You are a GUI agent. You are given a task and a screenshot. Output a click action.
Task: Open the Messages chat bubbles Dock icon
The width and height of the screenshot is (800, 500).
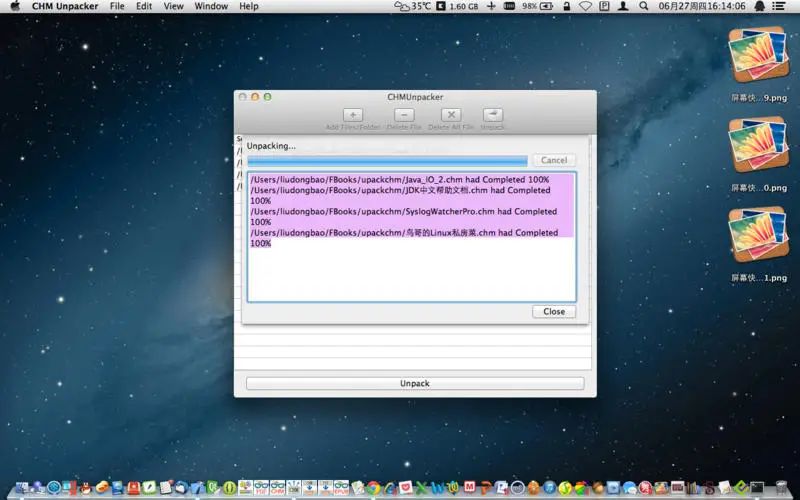pyautogui.click(x=630, y=488)
